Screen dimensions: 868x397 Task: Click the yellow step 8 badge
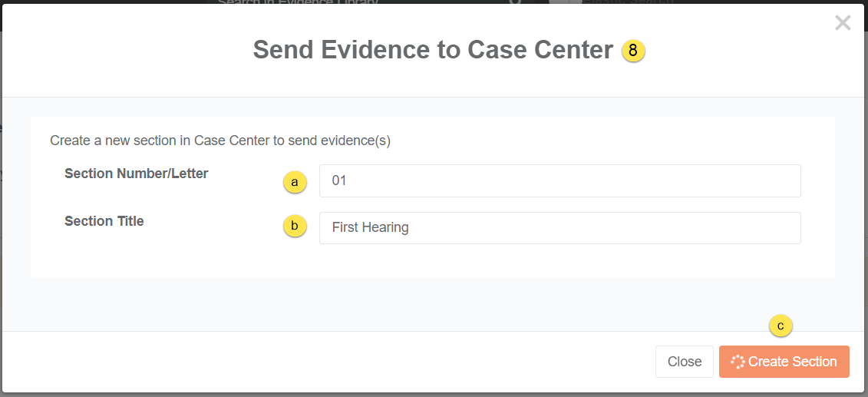(633, 51)
